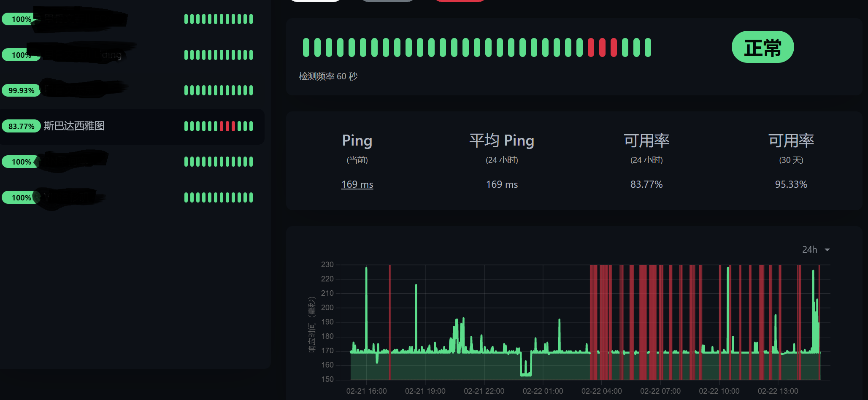Click the 200 y-axis label on chart
This screenshot has width=868, height=400.
[x=327, y=308]
